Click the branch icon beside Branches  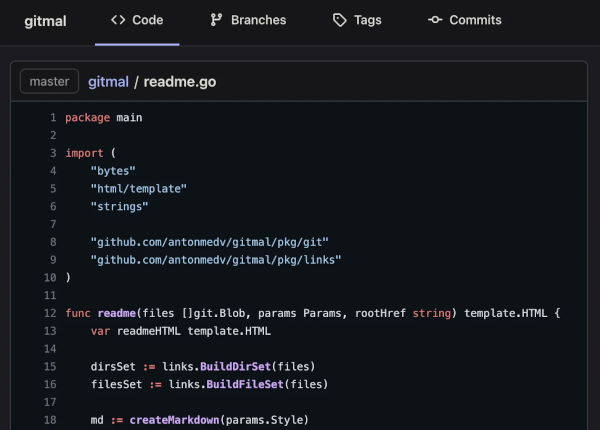[x=216, y=20]
